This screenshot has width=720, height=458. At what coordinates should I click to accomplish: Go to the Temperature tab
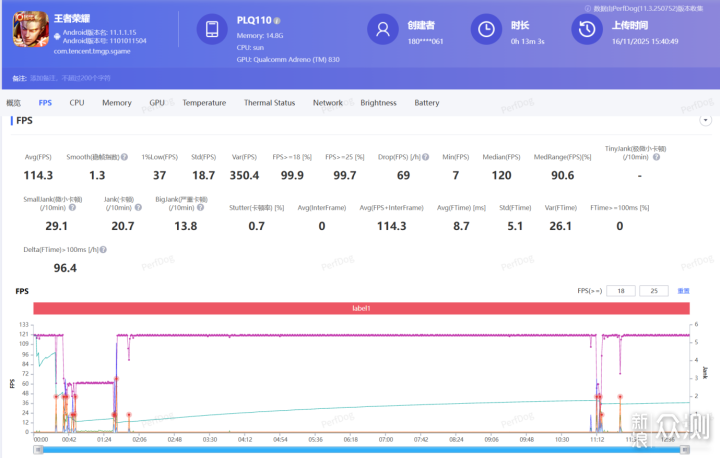[204, 103]
